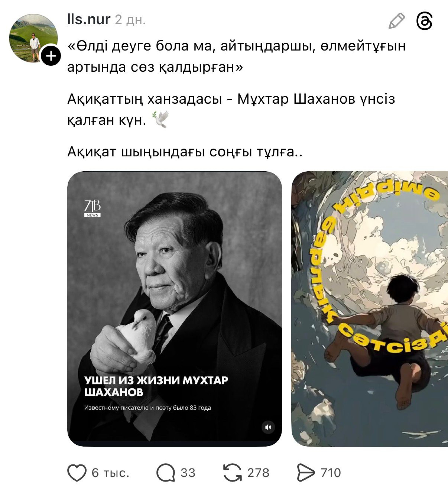448x496 pixels.
Task: Toggle the video sound speaker button
Action: (268, 427)
